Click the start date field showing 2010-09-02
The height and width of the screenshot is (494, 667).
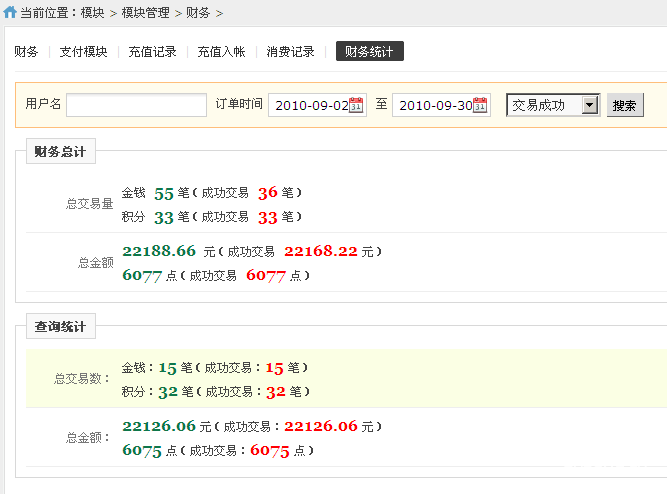[x=309, y=105]
